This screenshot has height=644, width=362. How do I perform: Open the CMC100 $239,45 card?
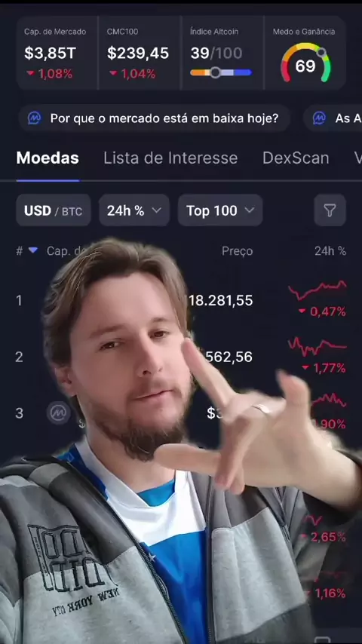(x=140, y=53)
